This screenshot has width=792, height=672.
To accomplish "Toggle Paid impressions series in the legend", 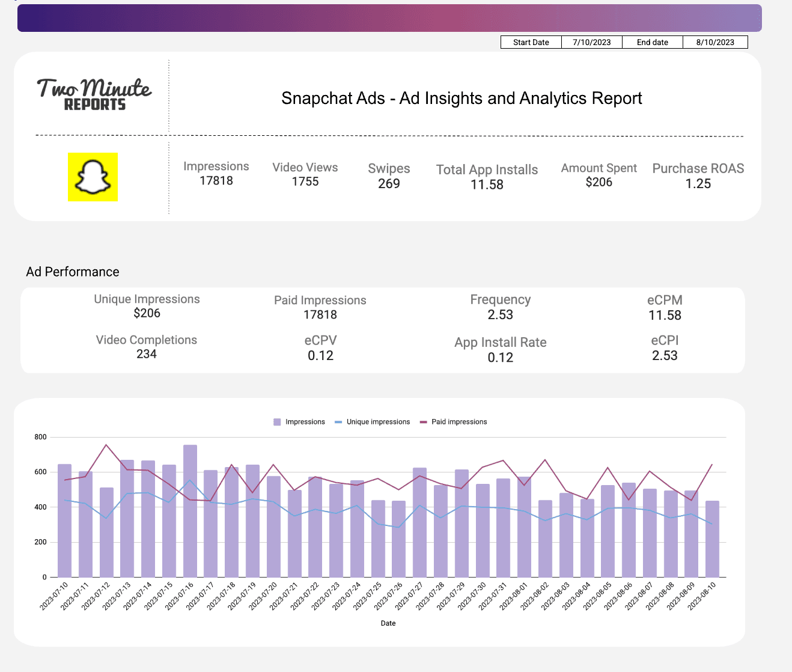I will pyautogui.click(x=458, y=421).
